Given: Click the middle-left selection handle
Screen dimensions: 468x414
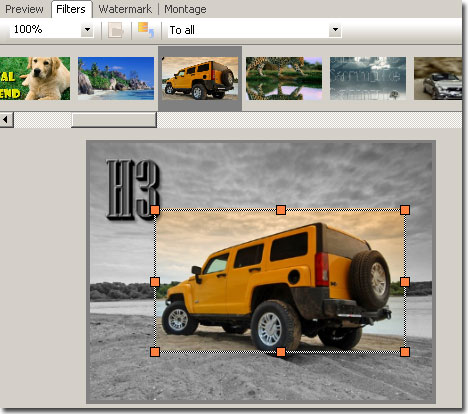Looking at the screenshot, I should tap(155, 282).
